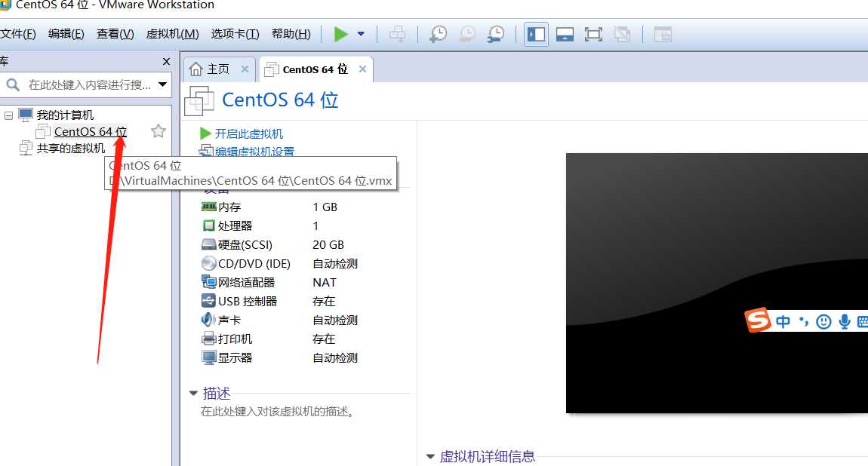Open the snapshot manager toolbar icon
868x466 pixels.
(495, 34)
